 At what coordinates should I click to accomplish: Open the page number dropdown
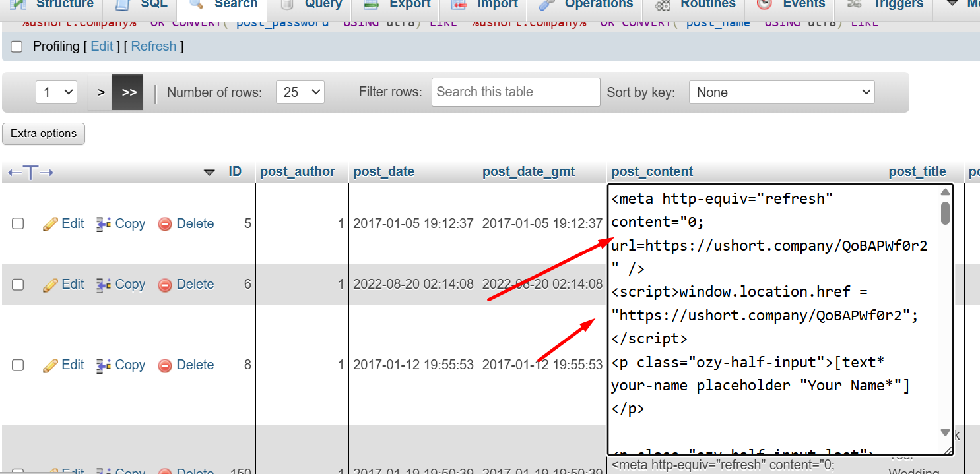pos(56,92)
